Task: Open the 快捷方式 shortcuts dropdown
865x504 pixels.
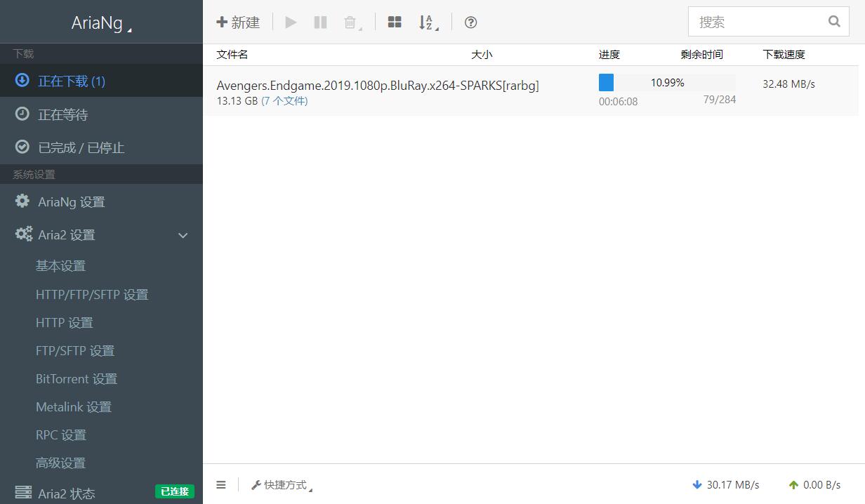Action: [282, 485]
